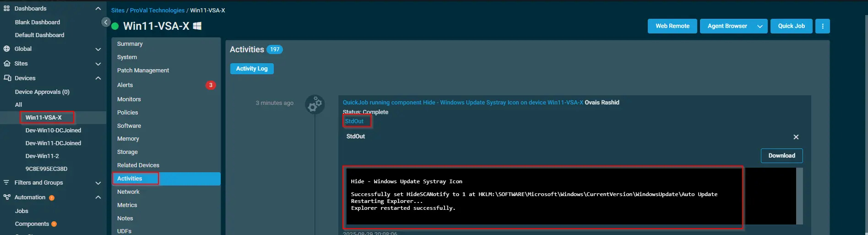Click the Dashboards grid icon

coord(7,8)
